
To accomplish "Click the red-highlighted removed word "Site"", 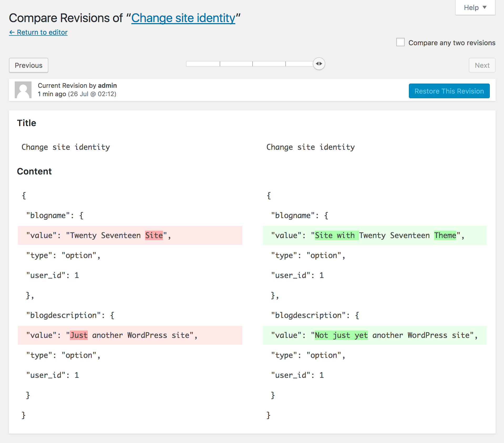I will click(154, 235).
